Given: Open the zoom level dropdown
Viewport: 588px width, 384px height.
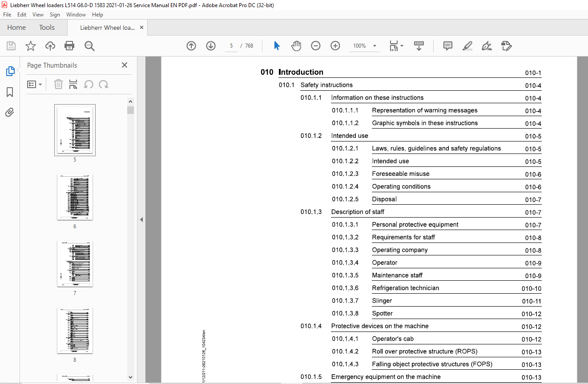Looking at the screenshot, I should [x=375, y=46].
